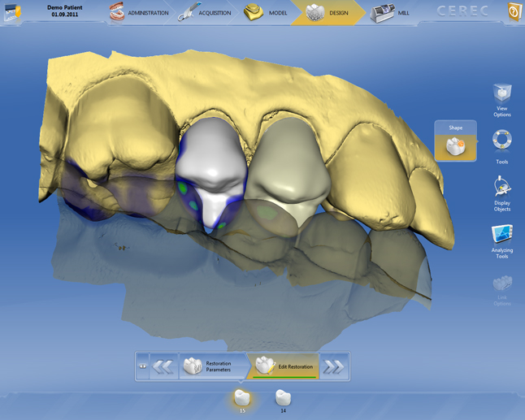Advance to next step with double-right arrows
The height and width of the screenshot is (420, 525).
click(x=333, y=366)
